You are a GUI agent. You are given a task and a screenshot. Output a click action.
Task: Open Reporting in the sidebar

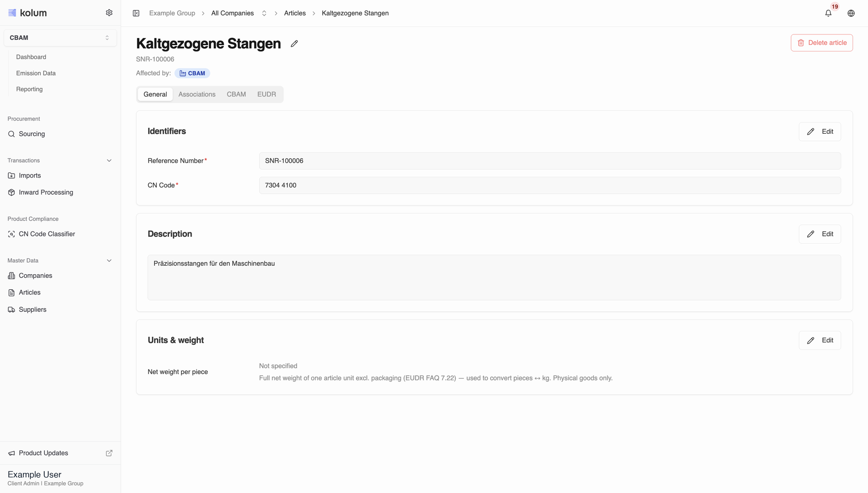29,89
